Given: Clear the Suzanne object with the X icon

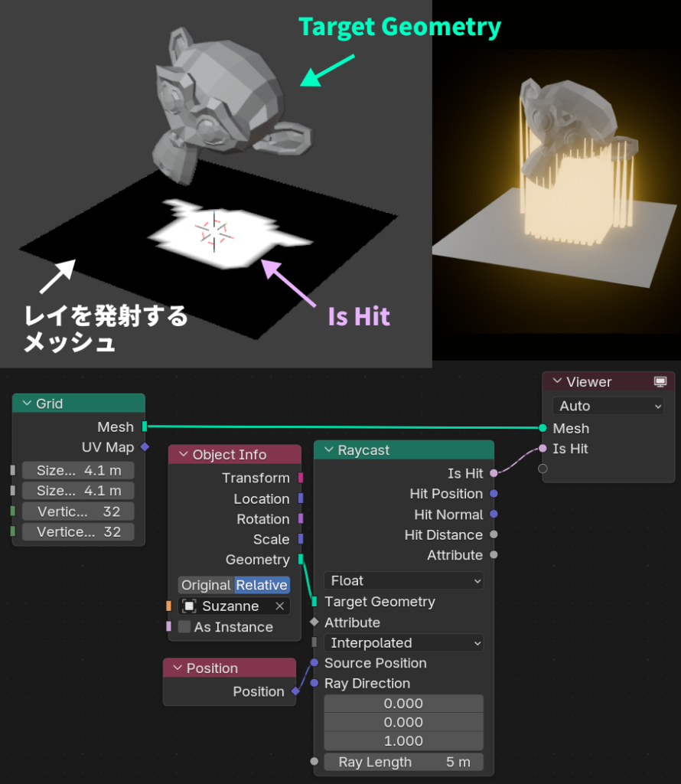Looking at the screenshot, I should (x=280, y=606).
